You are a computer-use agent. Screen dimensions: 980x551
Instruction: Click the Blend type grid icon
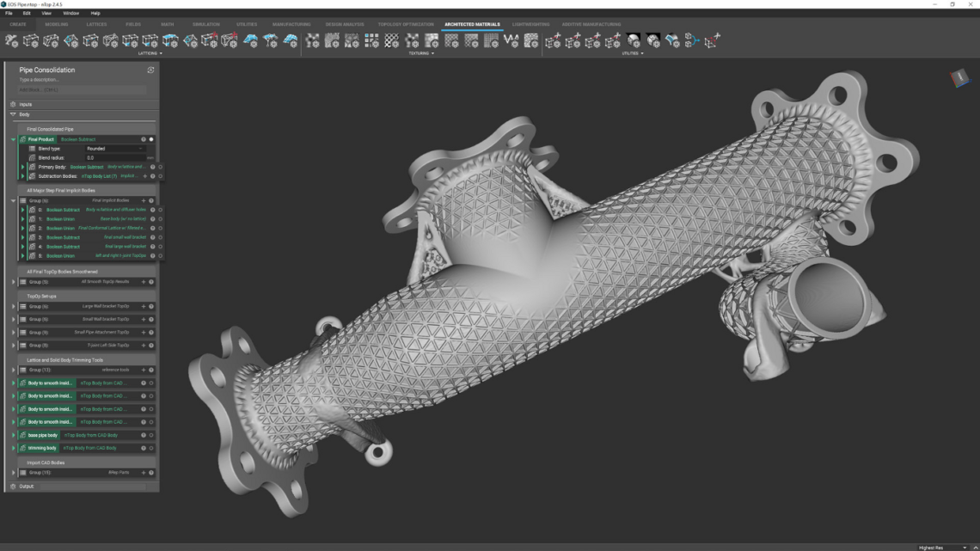[x=32, y=149]
